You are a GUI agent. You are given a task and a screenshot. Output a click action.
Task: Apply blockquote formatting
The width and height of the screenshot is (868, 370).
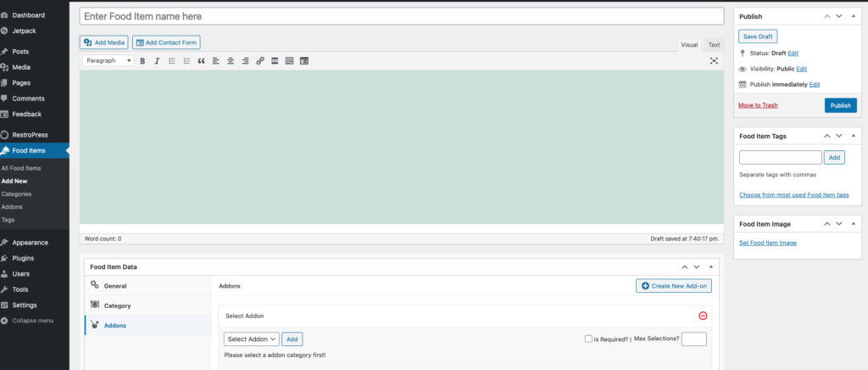[201, 61]
